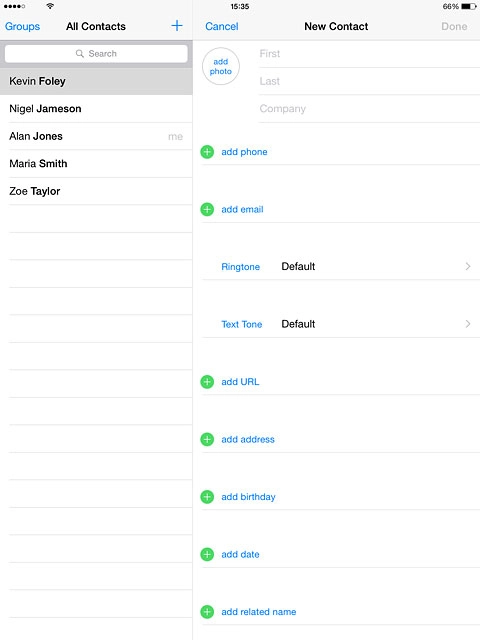Focus the contacts Search field
The width and height of the screenshot is (480, 640).
(x=96, y=53)
